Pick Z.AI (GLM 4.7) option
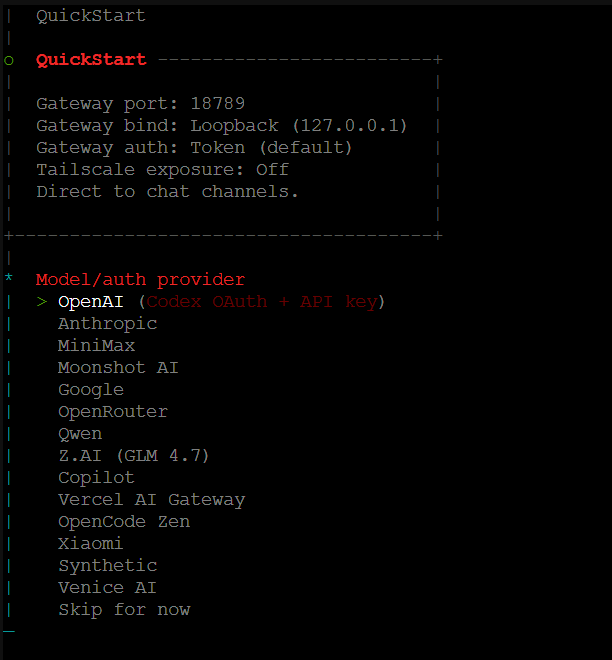Screen dimensions: 612x660 coord(134,456)
